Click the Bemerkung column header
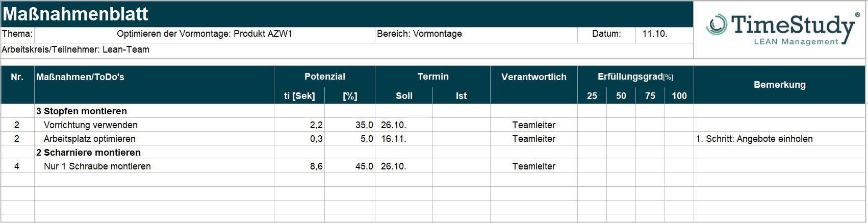 coord(779,85)
